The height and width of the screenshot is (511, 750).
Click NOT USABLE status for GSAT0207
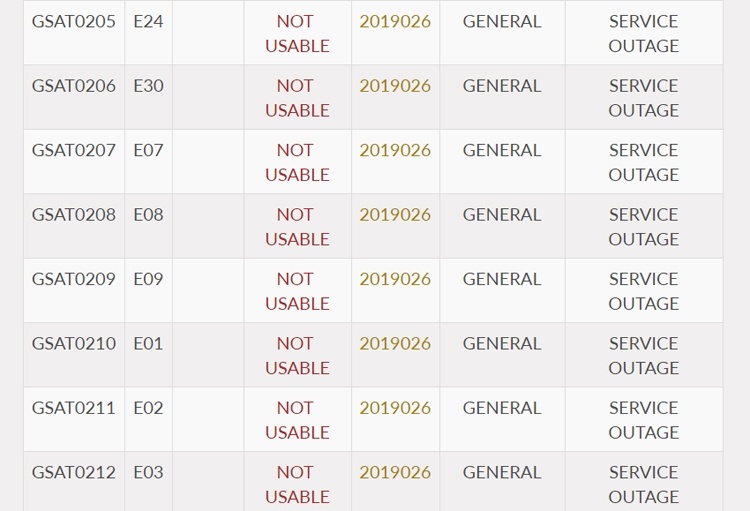tap(297, 162)
